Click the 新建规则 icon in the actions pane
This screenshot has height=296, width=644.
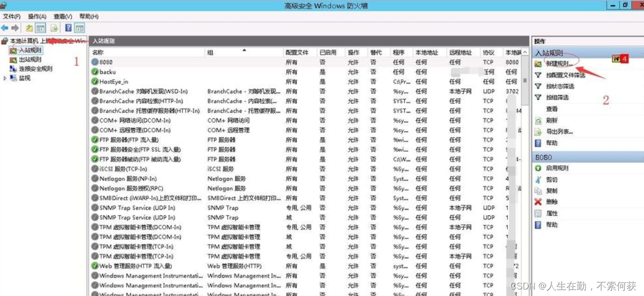coord(538,64)
